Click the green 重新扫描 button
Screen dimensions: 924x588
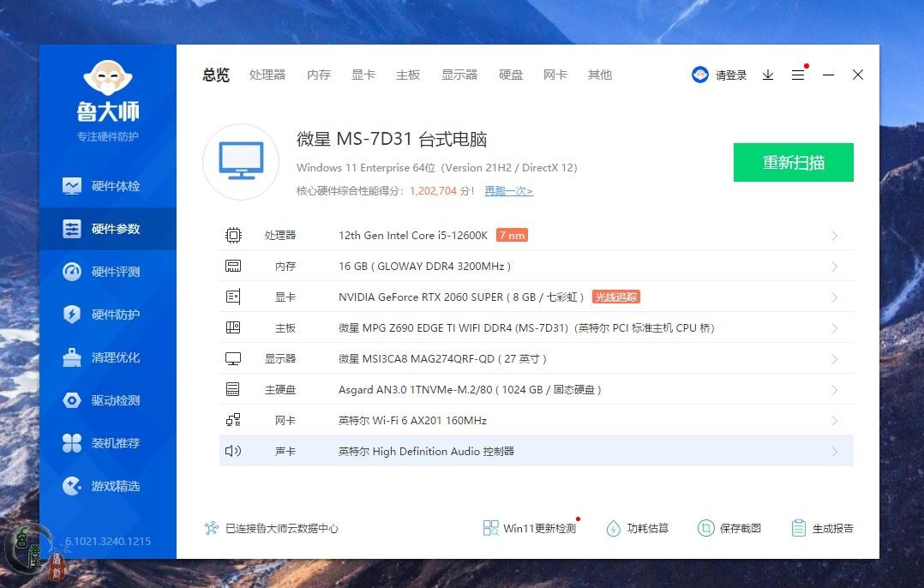click(x=793, y=163)
